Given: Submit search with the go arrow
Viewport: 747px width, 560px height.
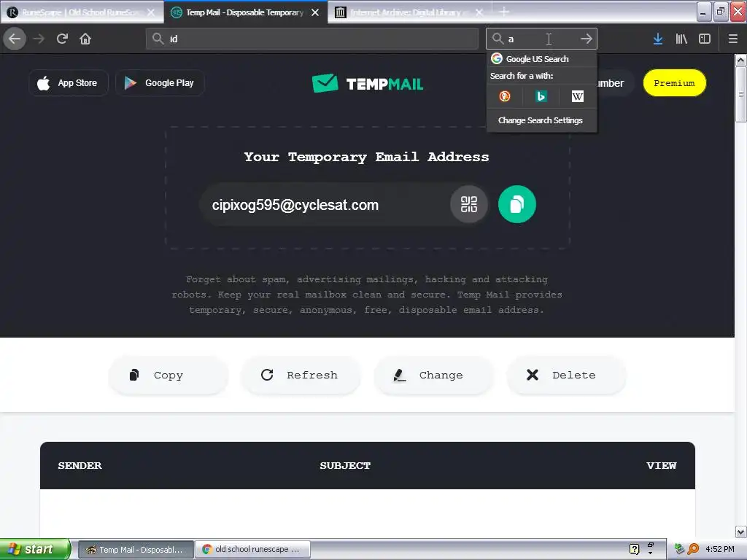Looking at the screenshot, I should [587, 39].
